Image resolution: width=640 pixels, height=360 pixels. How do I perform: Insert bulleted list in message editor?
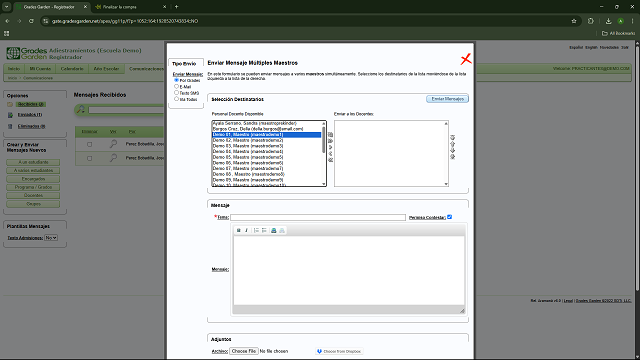click(264, 231)
